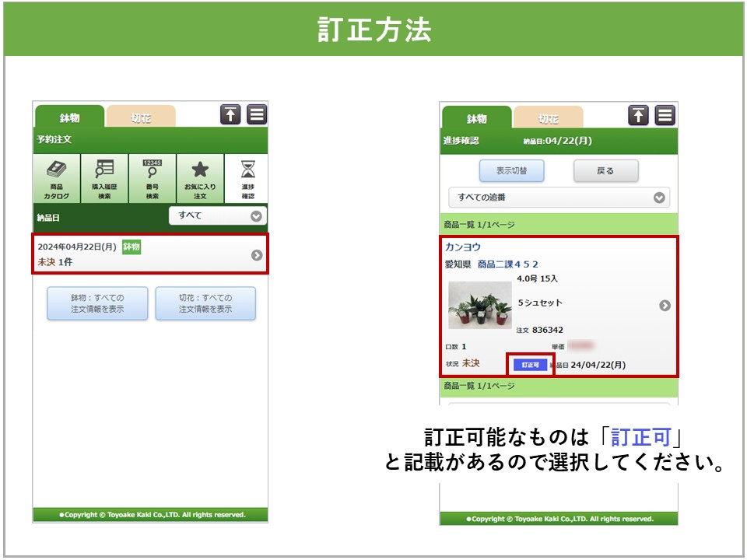This screenshot has width=747, height=560.
Task: Click the blue 訂正可 button
Action: click(x=530, y=364)
